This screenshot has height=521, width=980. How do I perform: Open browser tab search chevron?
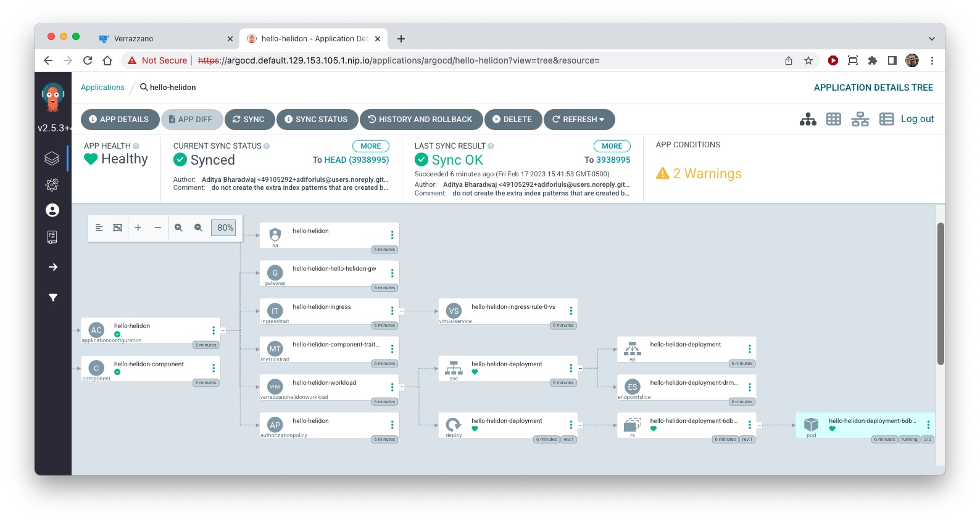click(931, 39)
